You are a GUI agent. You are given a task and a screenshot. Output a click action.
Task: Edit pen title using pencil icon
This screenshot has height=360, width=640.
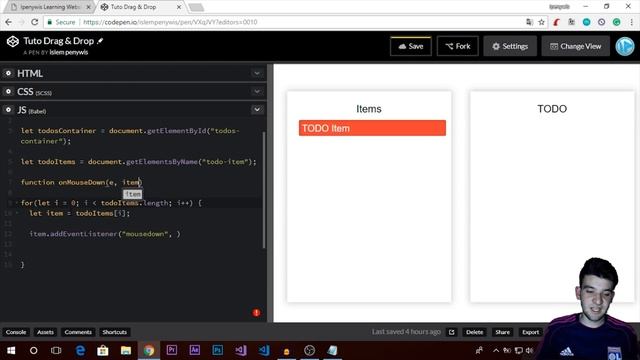click(x=100, y=41)
